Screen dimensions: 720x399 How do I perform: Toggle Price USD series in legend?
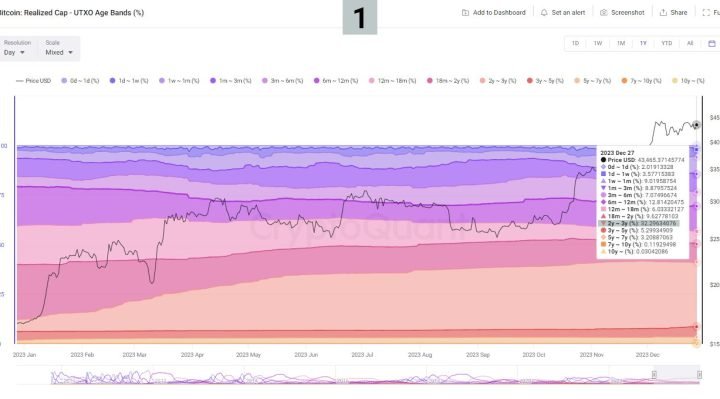34,81
